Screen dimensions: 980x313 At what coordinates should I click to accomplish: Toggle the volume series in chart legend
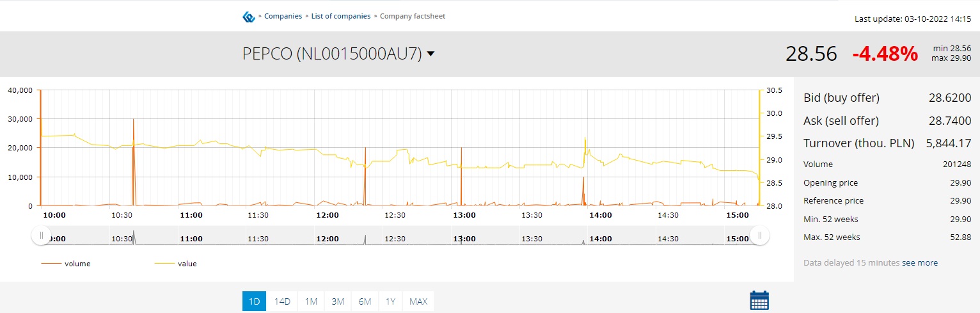click(66, 264)
